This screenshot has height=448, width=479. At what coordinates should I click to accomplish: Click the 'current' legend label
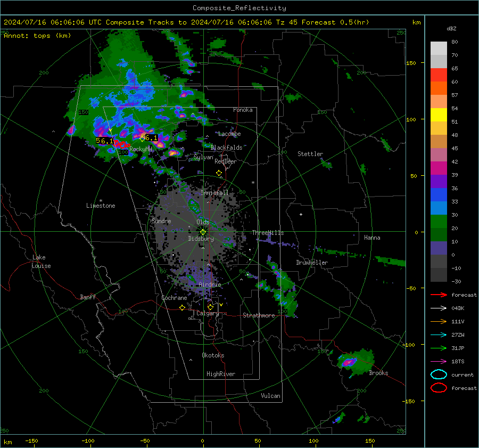[x=463, y=374]
